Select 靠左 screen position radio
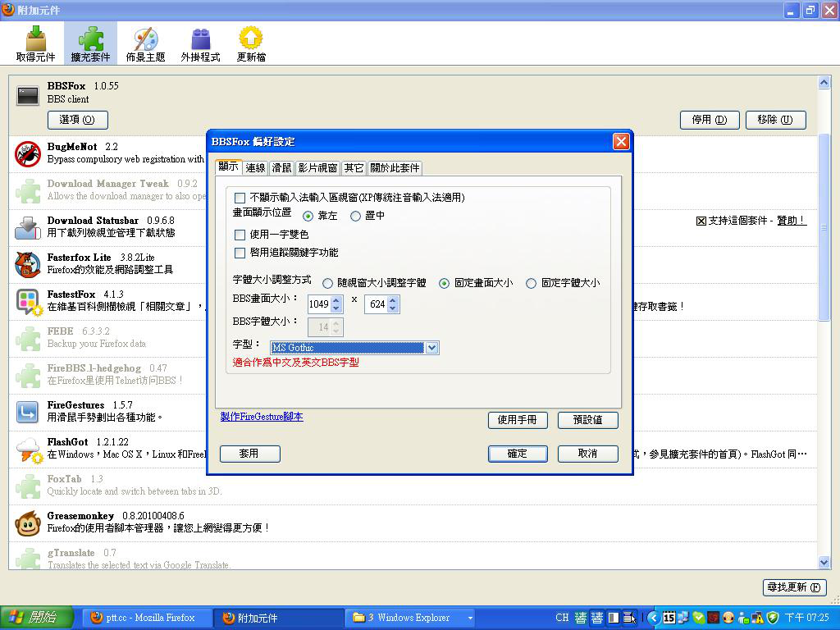This screenshot has width=840, height=630. [308, 216]
